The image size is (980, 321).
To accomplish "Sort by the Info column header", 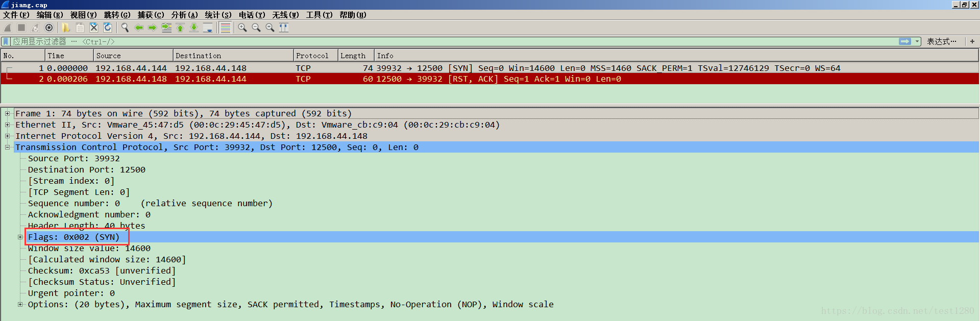I will [676, 56].
